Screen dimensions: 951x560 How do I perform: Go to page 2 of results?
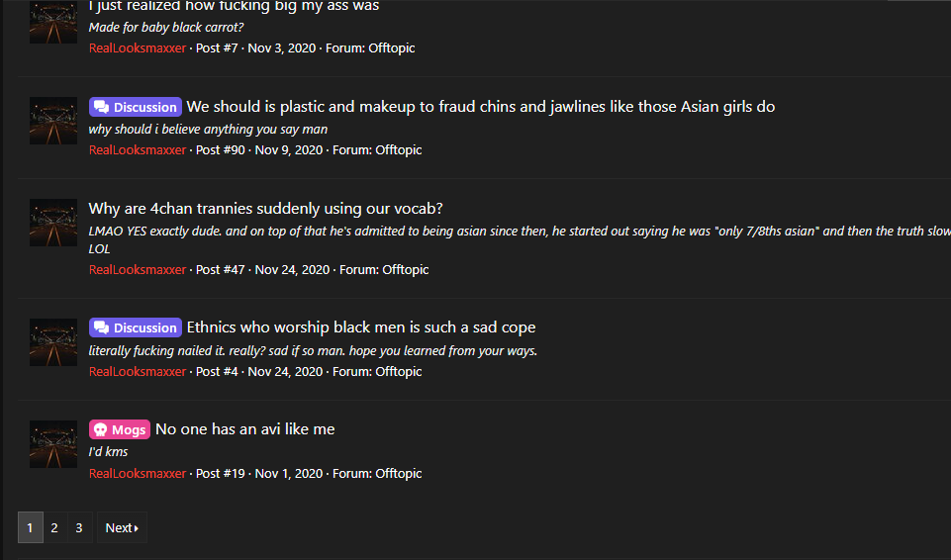tap(54, 528)
